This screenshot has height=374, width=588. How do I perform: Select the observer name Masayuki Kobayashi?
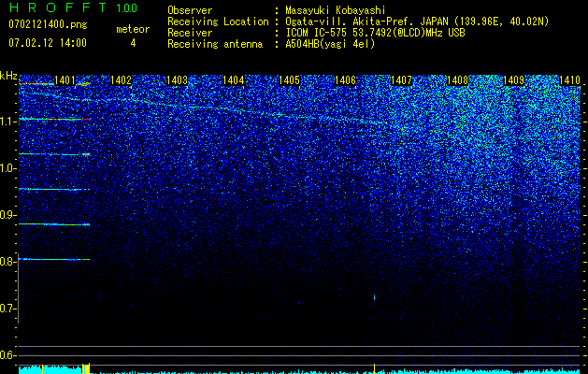tap(336, 10)
